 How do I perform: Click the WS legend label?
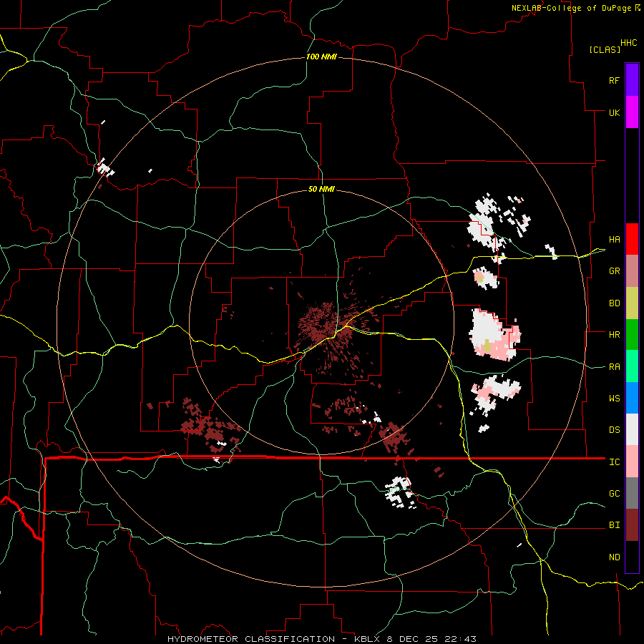click(614, 399)
